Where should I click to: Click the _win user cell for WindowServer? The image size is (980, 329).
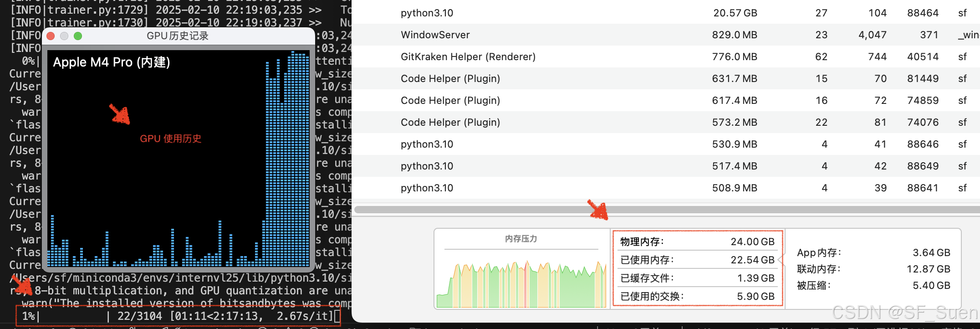click(968, 35)
